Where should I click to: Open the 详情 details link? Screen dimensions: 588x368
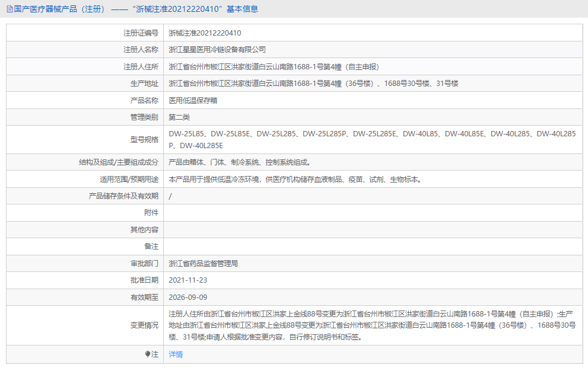tap(175, 354)
